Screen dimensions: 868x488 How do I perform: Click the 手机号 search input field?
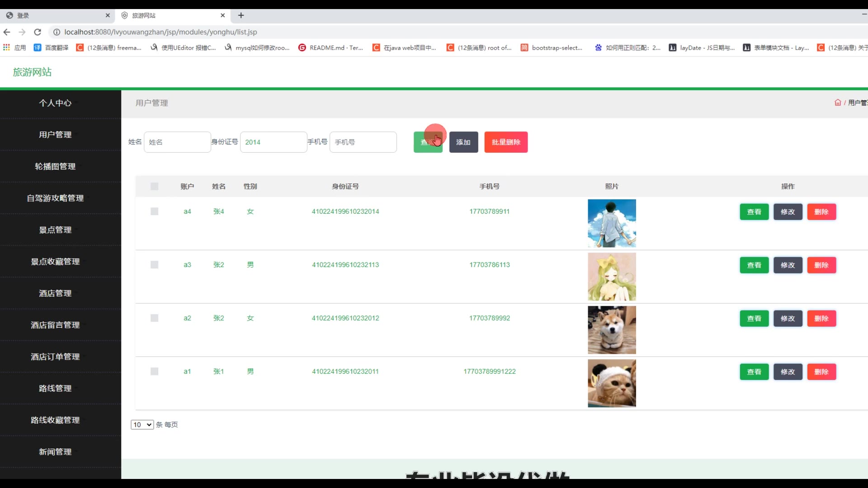[x=363, y=142]
